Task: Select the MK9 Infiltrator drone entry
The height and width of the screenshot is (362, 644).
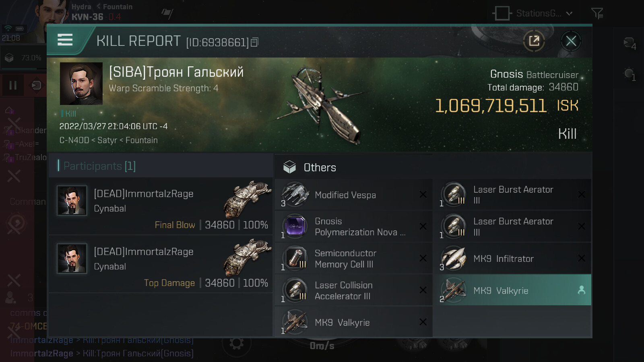Action: click(512, 258)
